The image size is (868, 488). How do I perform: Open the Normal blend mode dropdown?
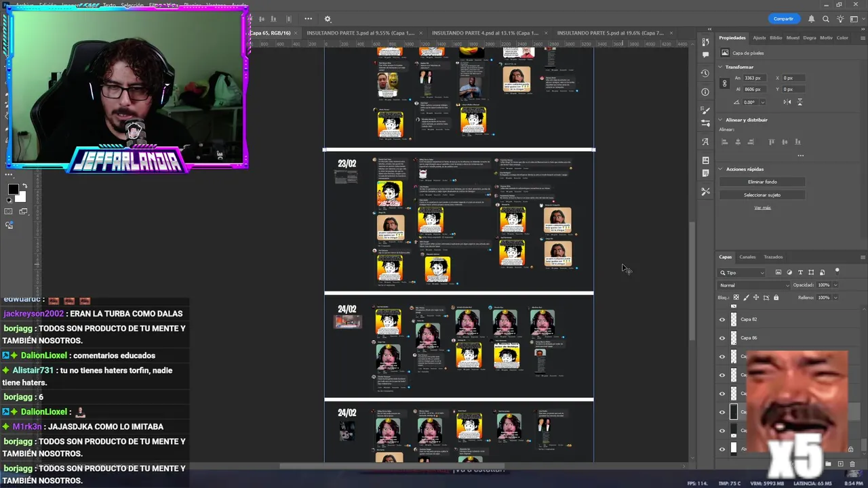click(x=754, y=285)
